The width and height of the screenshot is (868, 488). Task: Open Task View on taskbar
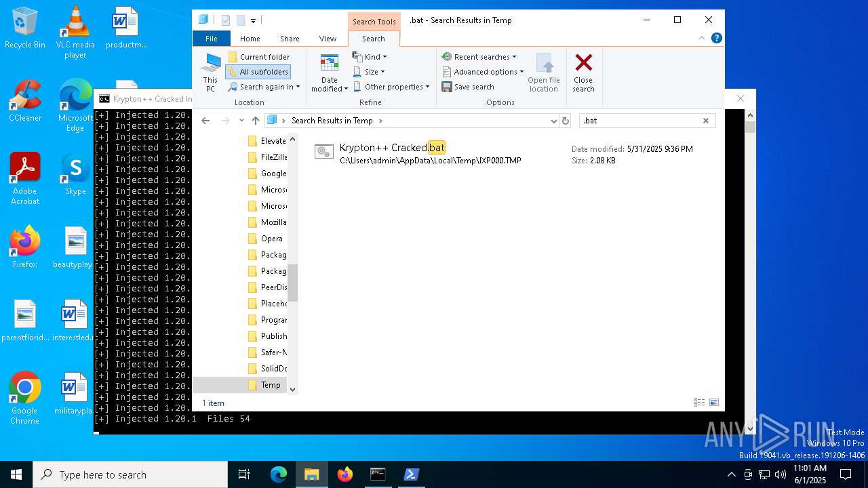[x=244, y=474]
